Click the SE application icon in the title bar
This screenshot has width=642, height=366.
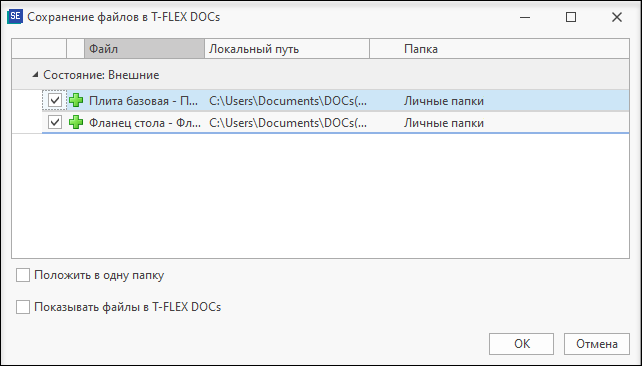[x=15, y=17]
